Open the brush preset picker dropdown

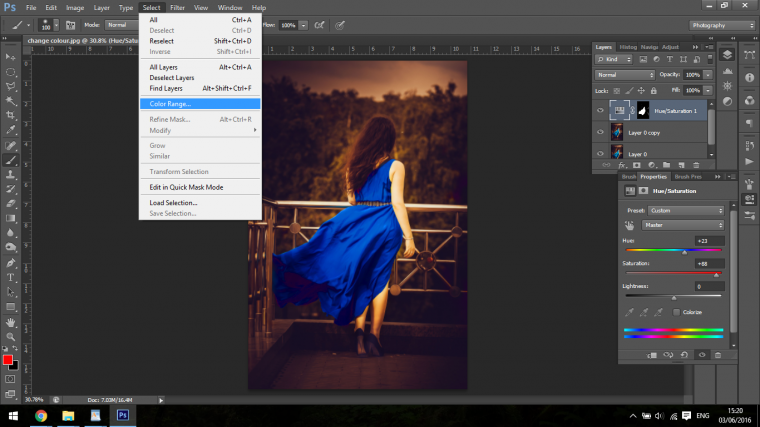coord(56,25)
